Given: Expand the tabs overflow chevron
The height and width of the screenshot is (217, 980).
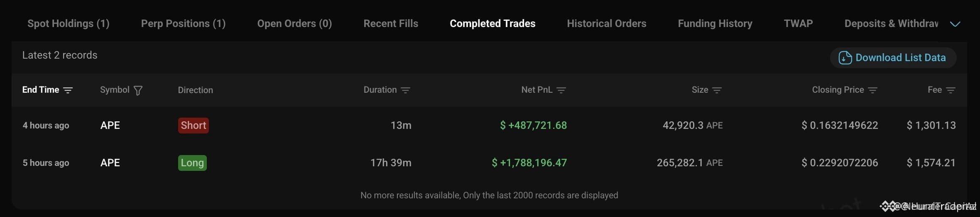Looking at the screenshot, I should coord(955,24).
